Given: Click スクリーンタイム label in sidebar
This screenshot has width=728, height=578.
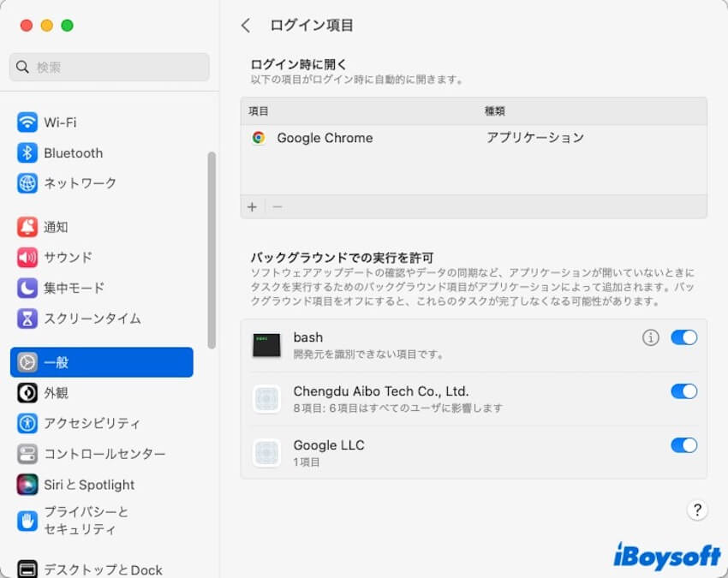Looking at the screenshot, I should pos(92,319).
